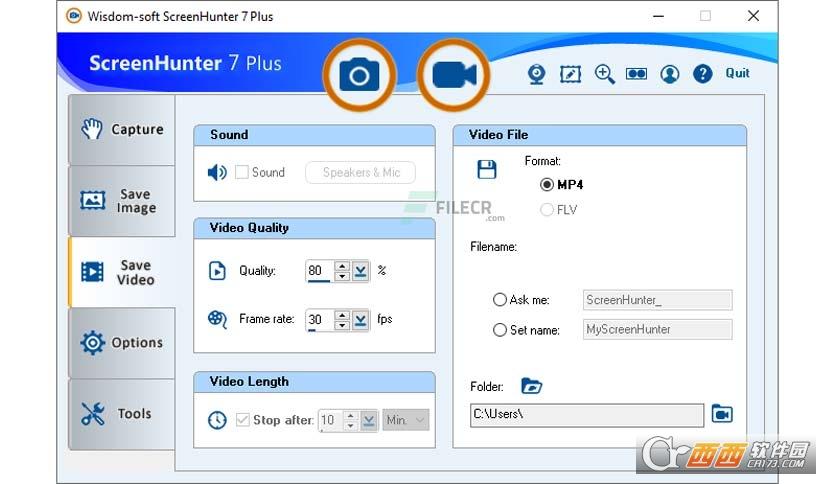This screenshot has height=484, width=836.
Task: Open the Min. time unit dropdown
Action: pos(406,420)
